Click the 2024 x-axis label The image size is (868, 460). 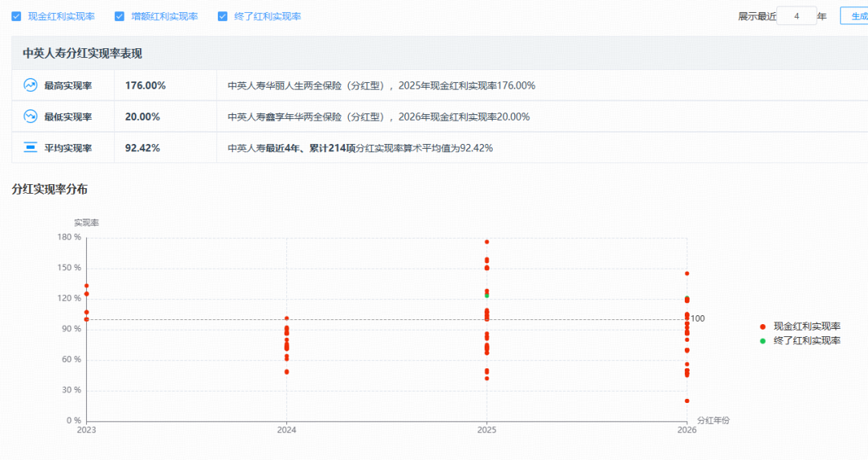point(287,429)
